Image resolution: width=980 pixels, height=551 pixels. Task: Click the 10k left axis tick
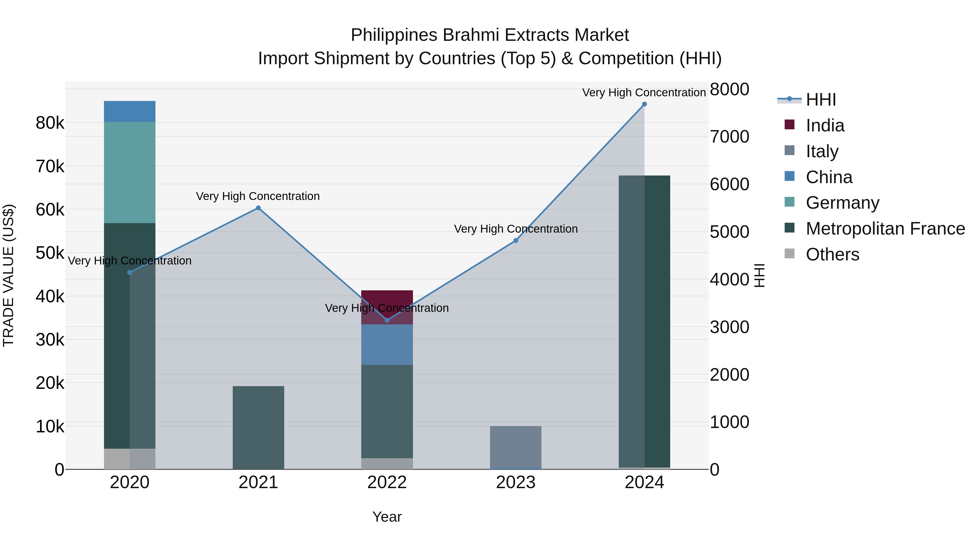pyautogui.click(x=50, y=426)
